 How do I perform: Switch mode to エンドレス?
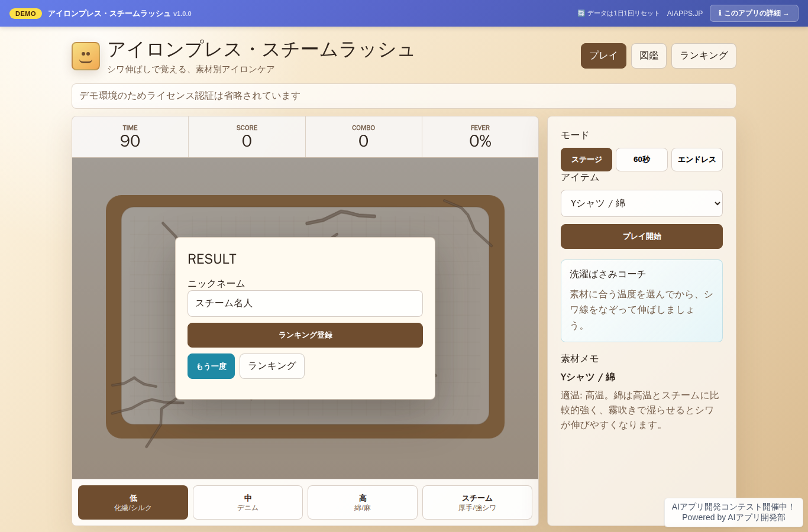click(697, 160)
